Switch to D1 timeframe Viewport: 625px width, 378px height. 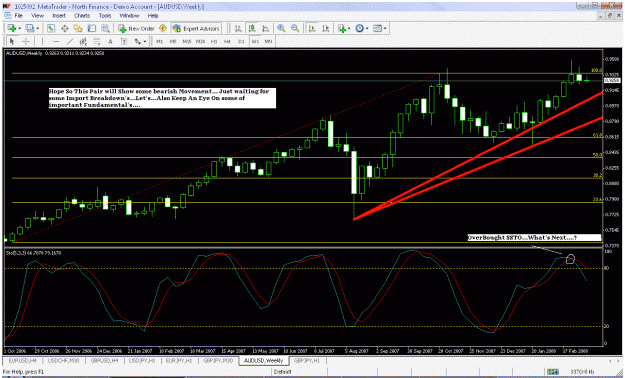[241, 41]
